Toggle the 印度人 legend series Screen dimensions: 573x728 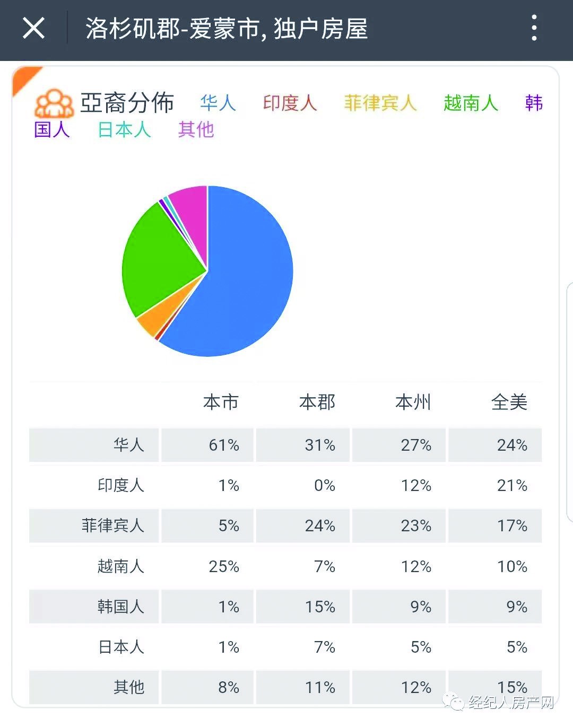pyautogui.click(x=290, y=102)
